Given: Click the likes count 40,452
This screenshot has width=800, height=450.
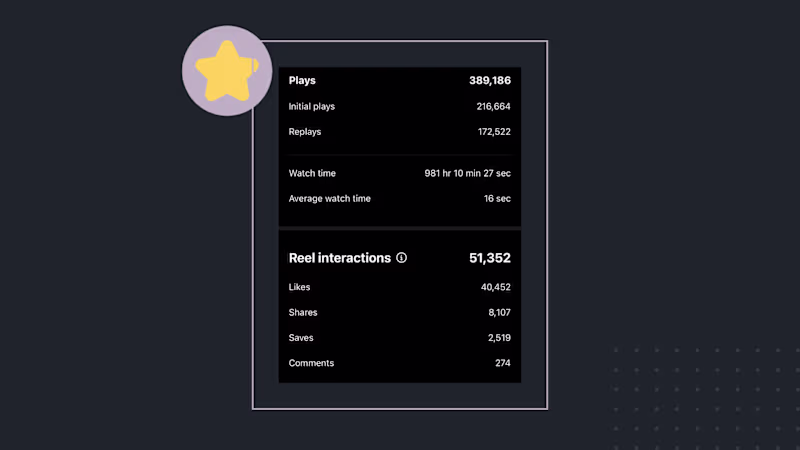Looking at the screenshot, I should (495, 287).
